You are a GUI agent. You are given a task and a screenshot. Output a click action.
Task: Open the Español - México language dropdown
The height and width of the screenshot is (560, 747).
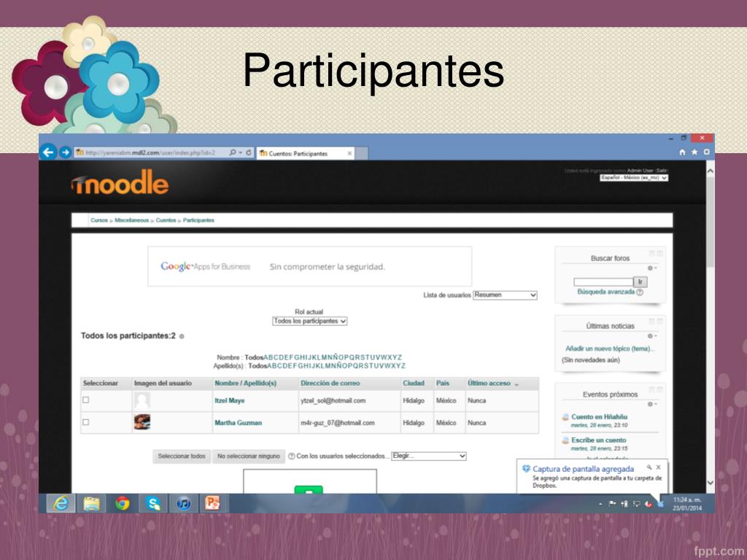point(634,178)
